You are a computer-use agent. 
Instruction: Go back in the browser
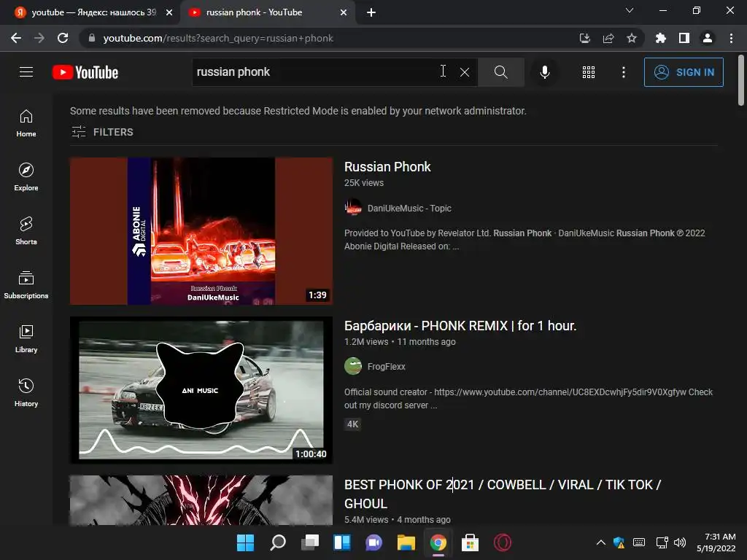coord(16,38)
